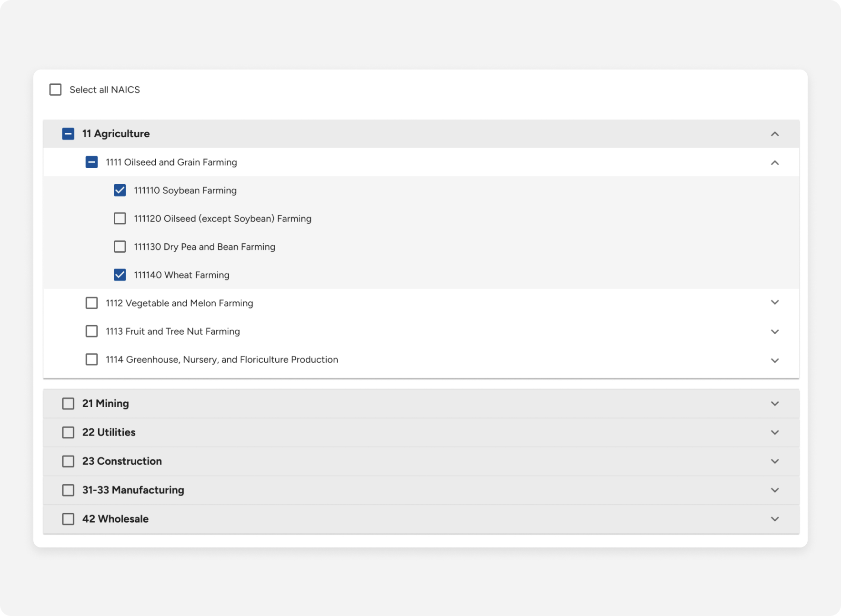
Task: Check 1113 Fruit and Tree Nut Farming checkbox
Action: coord(91,331)
